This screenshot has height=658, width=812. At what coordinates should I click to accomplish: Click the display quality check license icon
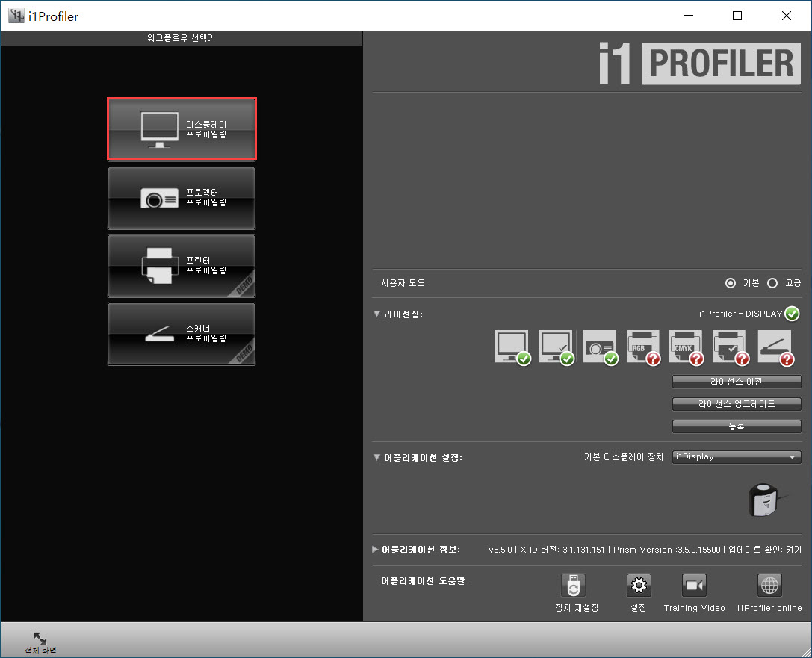point(557,347)
